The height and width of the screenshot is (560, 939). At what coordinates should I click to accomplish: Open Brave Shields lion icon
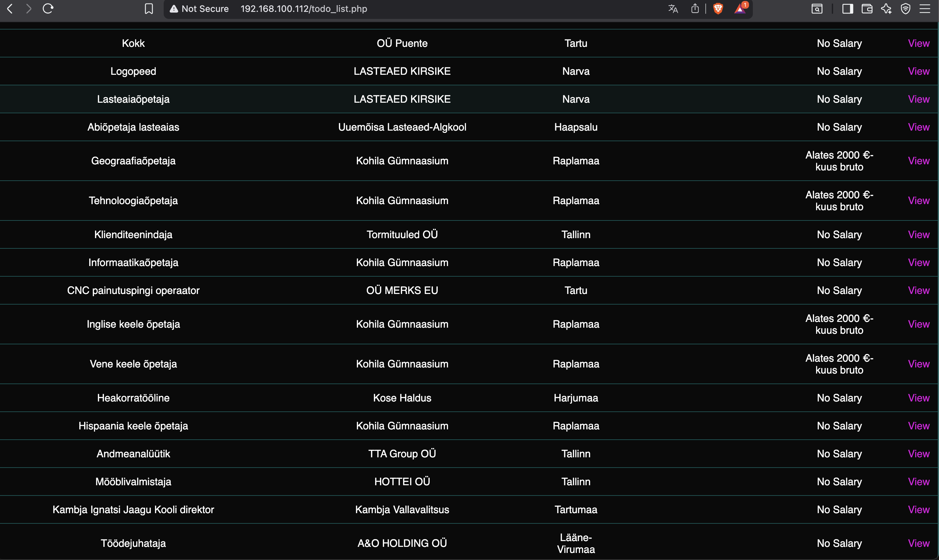click(x=718, y=9)
